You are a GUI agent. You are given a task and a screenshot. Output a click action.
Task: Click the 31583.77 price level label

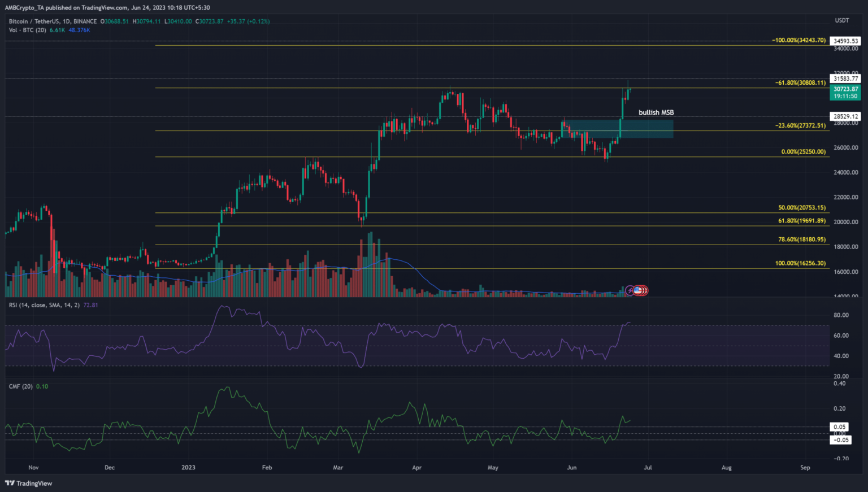(x=845, y=79)
